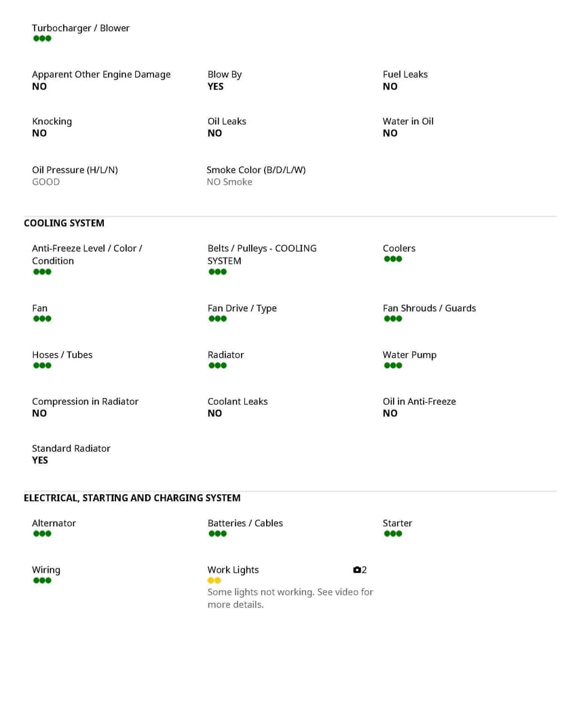Click the camera icon beside Work Lights

(x=357, y=570)
